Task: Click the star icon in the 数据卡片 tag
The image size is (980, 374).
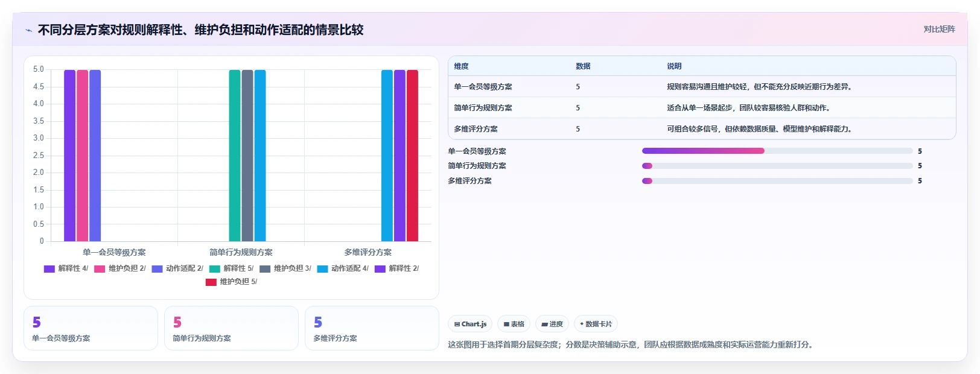Action: 582,324
